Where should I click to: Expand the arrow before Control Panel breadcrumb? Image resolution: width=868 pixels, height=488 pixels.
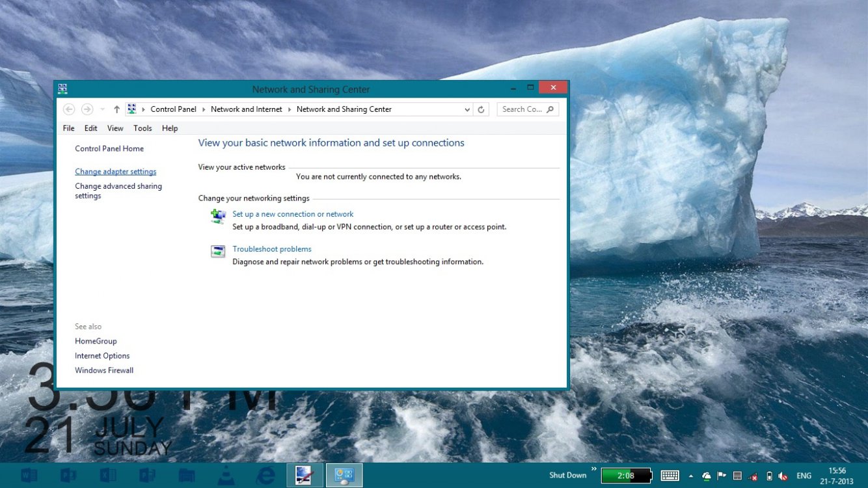[x=144, y=109]
